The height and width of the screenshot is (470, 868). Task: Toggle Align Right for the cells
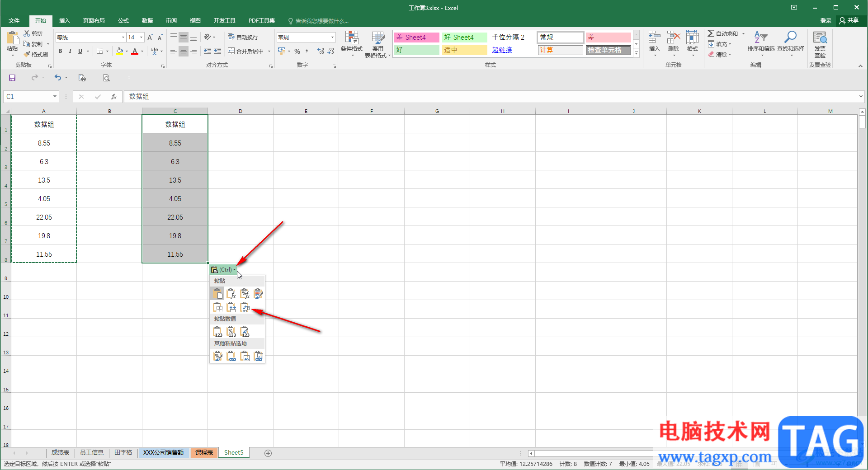click(x=193, y=51)
